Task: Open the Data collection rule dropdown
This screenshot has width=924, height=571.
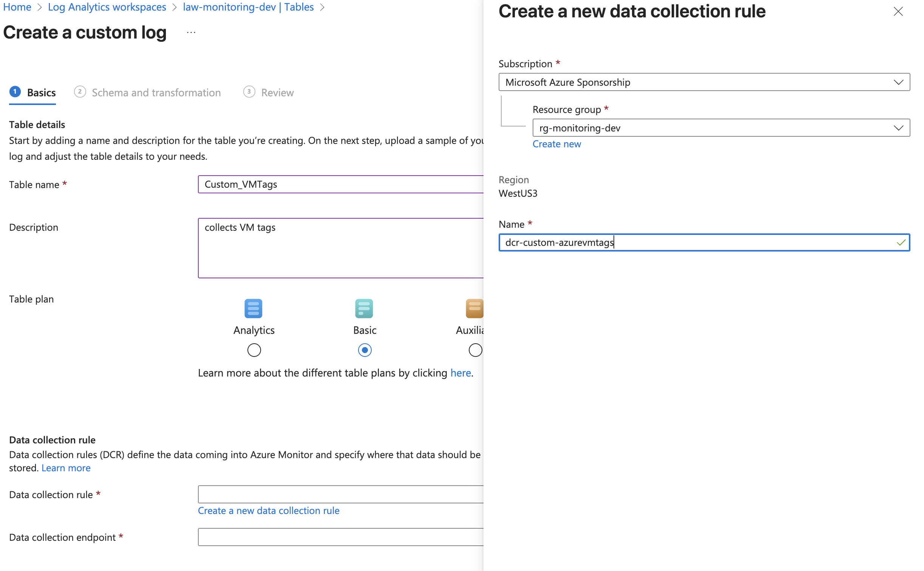Action: 340,494
